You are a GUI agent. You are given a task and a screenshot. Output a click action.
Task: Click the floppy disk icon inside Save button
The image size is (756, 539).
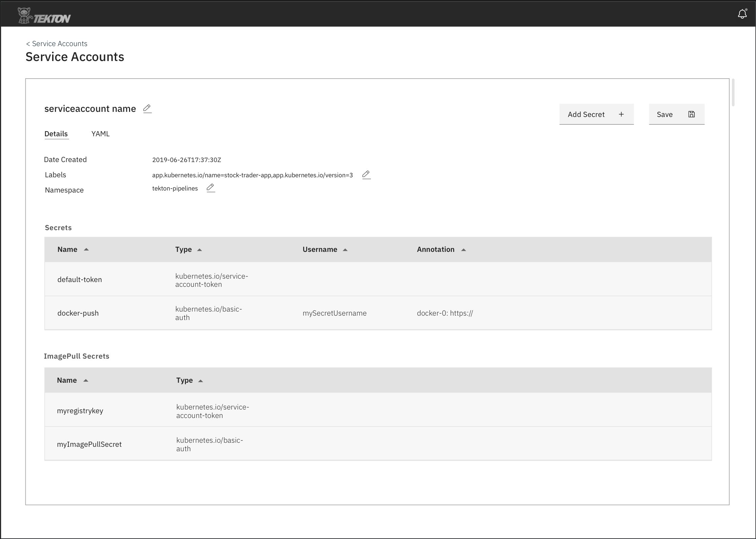[x=691, y=114]
